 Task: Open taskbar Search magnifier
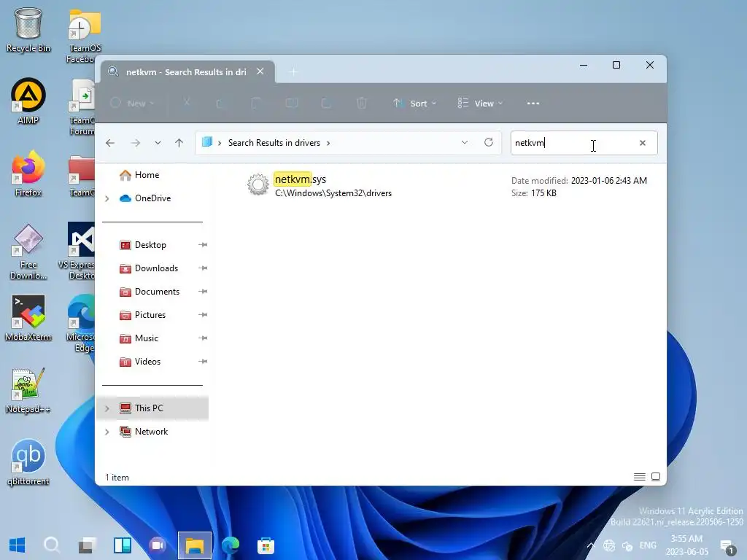click(52, 545)
